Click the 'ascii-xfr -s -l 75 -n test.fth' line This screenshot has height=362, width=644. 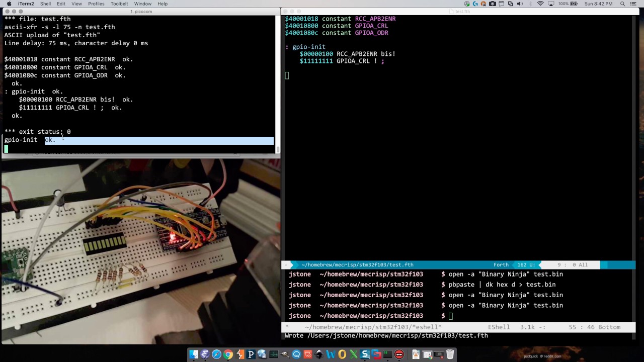point(59,27)
